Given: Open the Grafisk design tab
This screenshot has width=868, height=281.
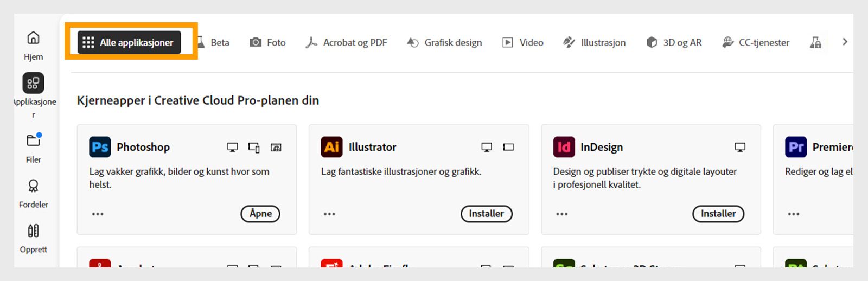Looking at the screenshot, I should (x=444, y=42).
